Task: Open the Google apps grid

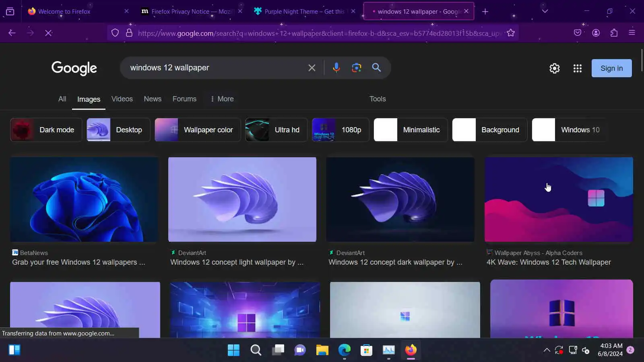Action: point(578,68)
